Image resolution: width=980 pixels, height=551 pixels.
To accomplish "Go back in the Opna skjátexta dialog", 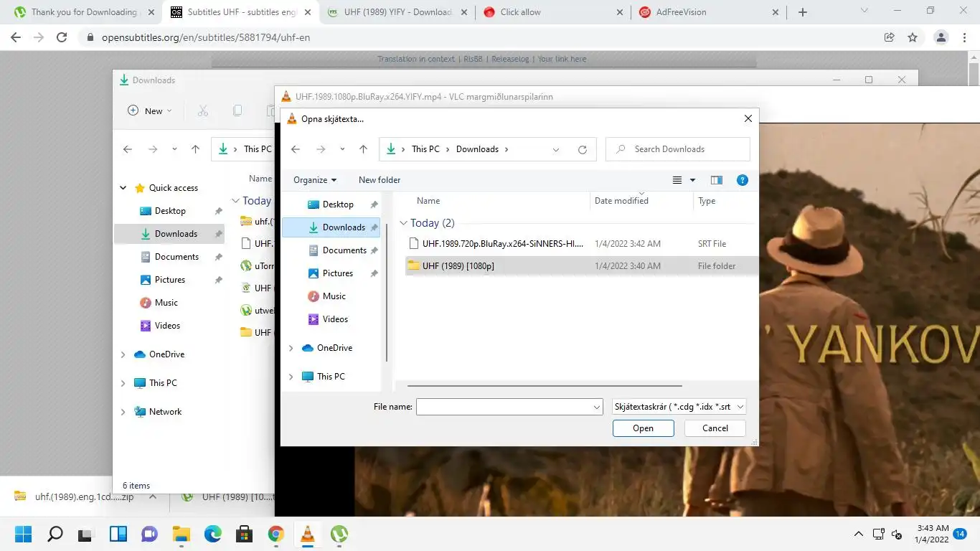I will pyautogui.click(x=295, y=149).
